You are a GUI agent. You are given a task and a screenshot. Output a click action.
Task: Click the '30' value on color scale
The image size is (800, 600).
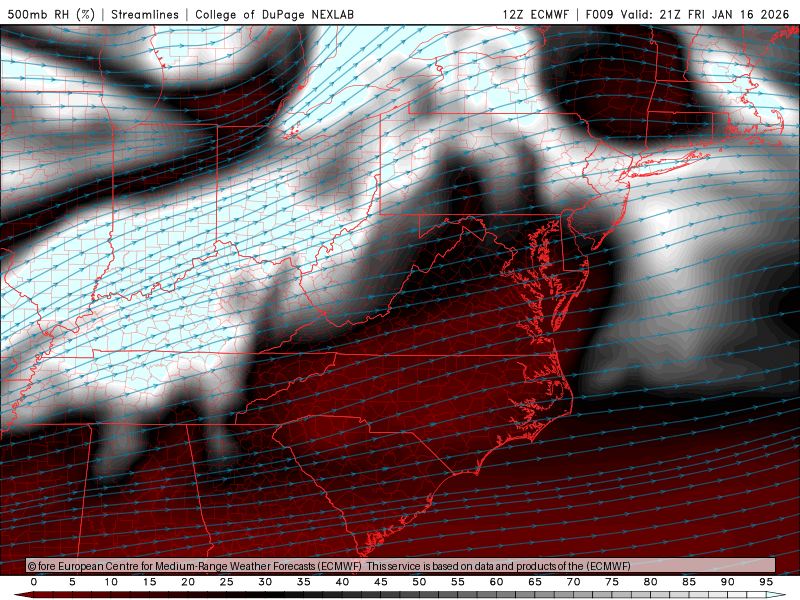tap(265, 582)
